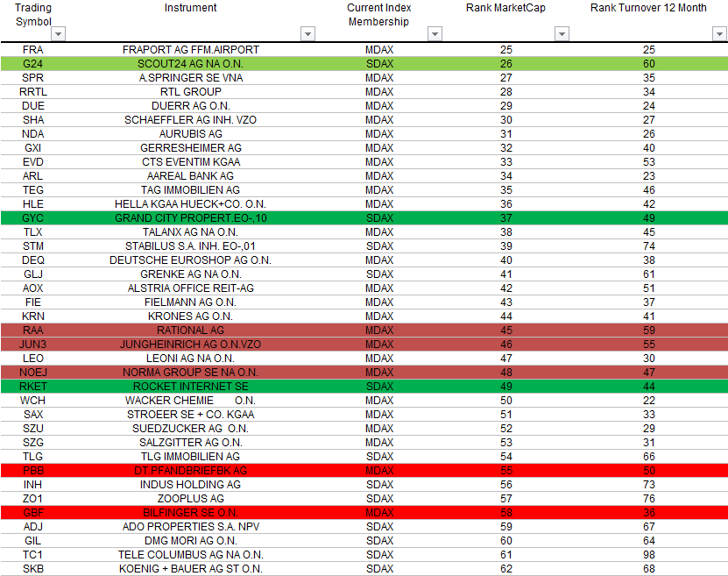Viewport: 728px width, 576px height.
Task: Select the G24 symbol cell
Action: (x=33, y=64)
